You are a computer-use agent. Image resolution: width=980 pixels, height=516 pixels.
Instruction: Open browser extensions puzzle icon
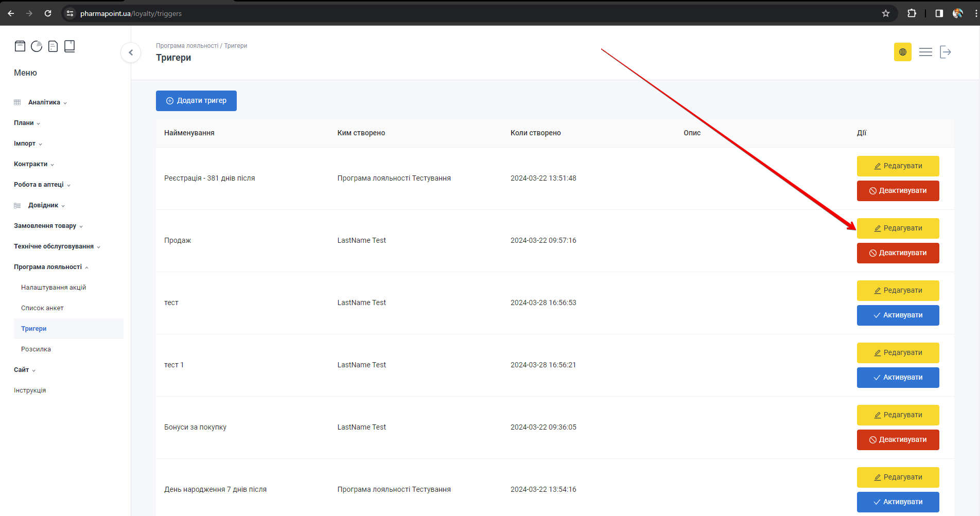click(912, 13)
